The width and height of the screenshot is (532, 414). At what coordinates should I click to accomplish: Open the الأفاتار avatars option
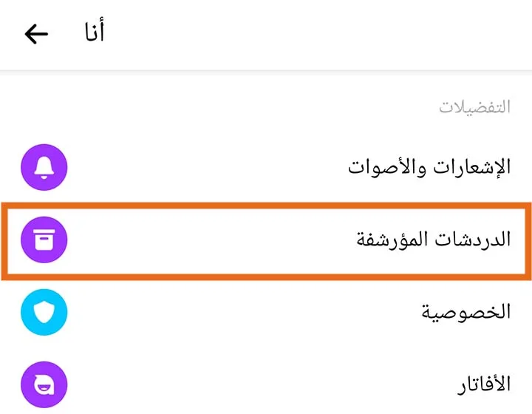[x=484, y=384]
